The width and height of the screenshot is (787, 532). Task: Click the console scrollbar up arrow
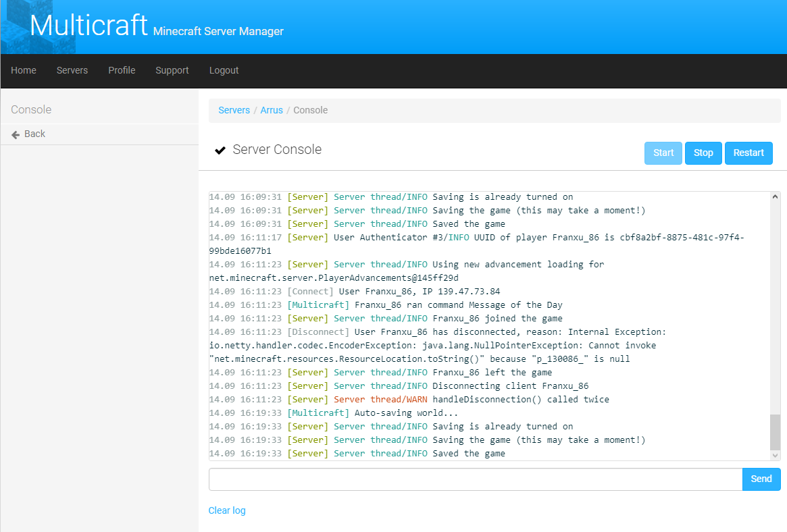pos(776,197)
